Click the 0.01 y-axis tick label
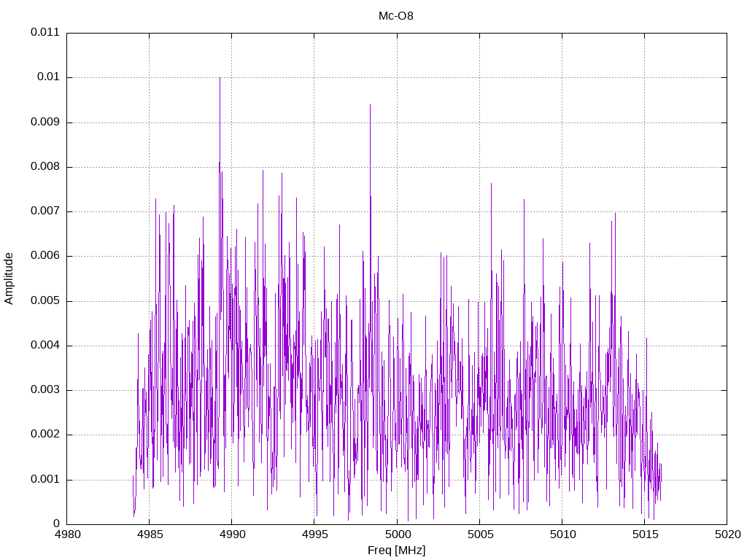Viewport: 747px width, 560px height. point(49,77)
